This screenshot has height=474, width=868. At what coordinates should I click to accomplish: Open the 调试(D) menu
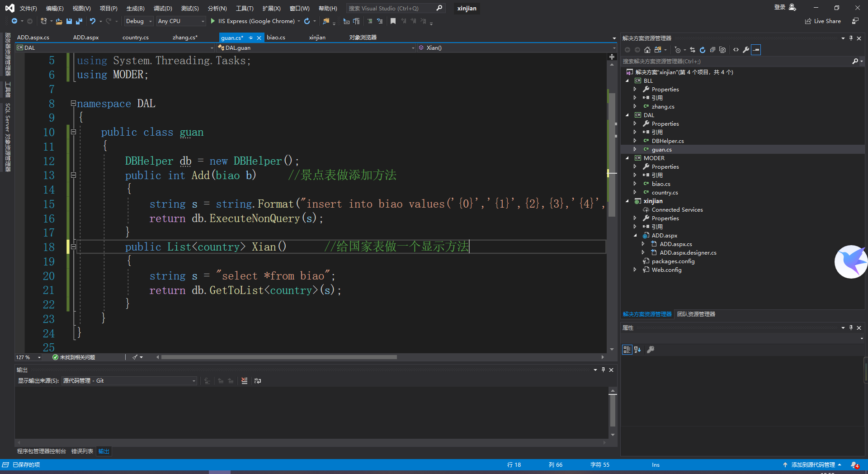point(163,9)
